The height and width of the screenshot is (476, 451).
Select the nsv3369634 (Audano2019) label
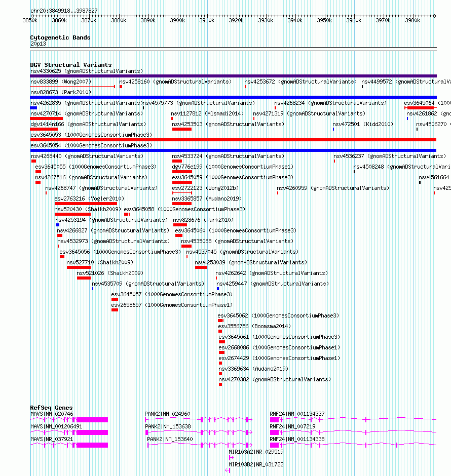coord(253,369)
